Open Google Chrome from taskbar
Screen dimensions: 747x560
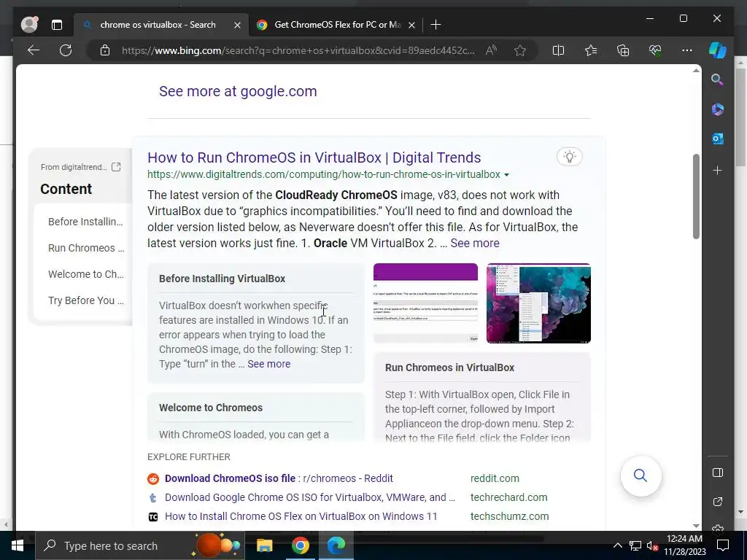pyautogui.click(x=300, y=545)
